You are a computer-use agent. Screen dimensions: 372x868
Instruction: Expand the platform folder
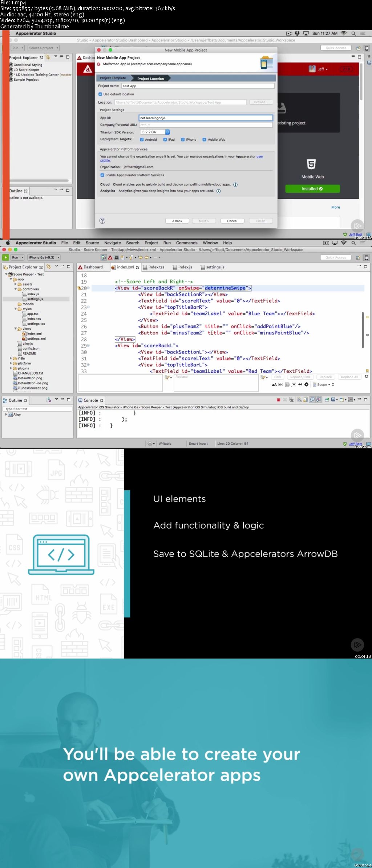pyautogui.click(x=11, y=363)
